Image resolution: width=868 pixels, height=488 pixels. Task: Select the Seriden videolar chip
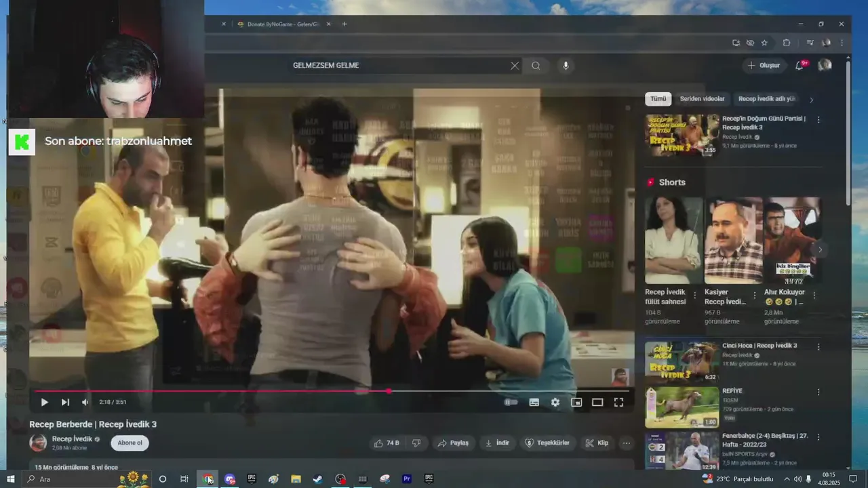[702, 99]
